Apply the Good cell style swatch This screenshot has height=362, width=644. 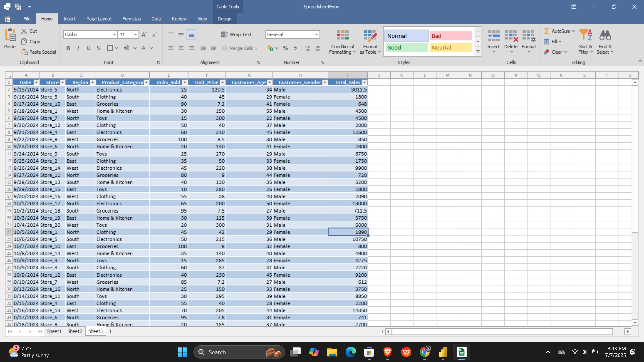[x=406, y=48]
